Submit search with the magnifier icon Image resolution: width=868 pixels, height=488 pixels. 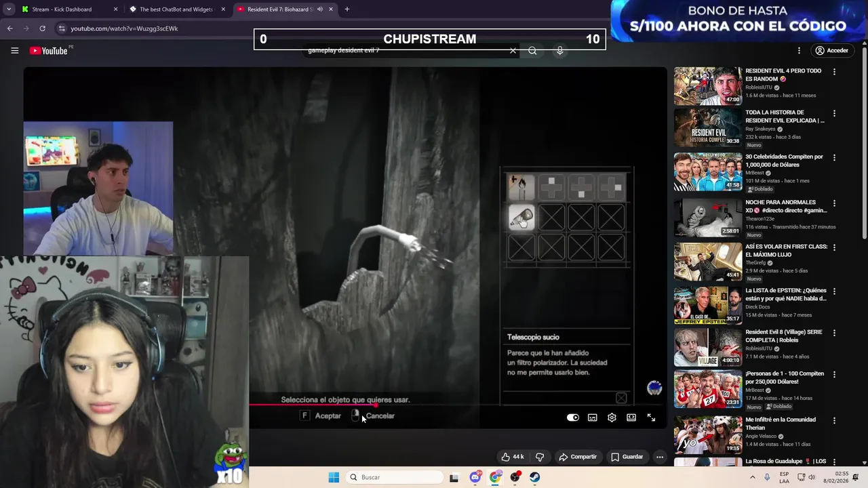tap(532, 51)
